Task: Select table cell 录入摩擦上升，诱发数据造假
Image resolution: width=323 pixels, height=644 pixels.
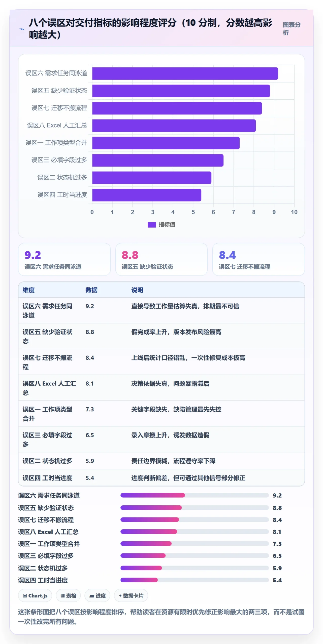Action: pos(170,435)
